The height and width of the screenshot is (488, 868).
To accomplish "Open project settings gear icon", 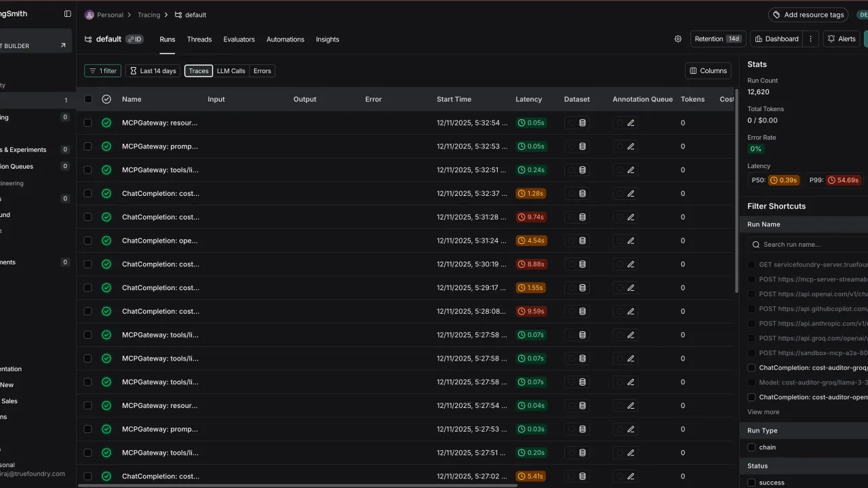I will 678,39.
